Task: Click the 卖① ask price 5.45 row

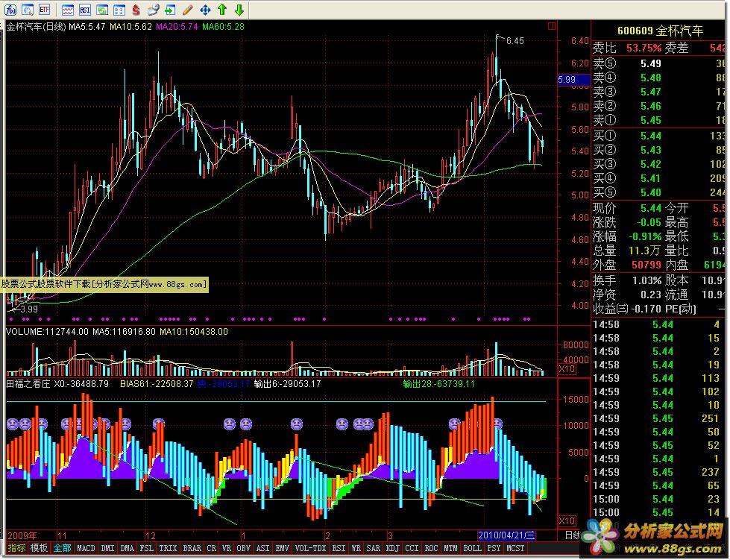Action: [x=659, y=121]
